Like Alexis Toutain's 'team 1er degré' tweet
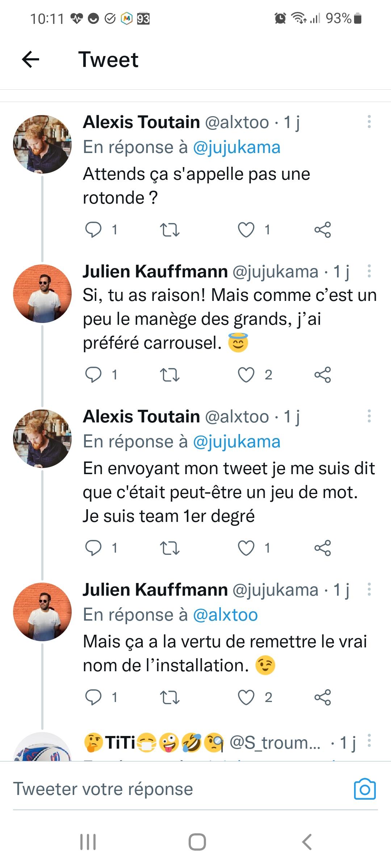The width and height of the screenshot is (391, 868). 246,548
